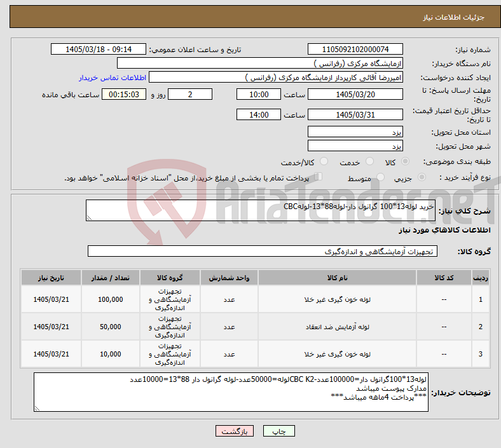
Task: Click the تاریخ نیاز column header
Action: coord(51,278)
